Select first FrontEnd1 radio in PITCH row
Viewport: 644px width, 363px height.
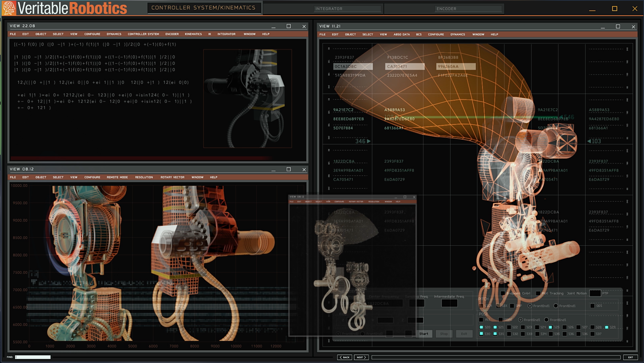(530, 306)
